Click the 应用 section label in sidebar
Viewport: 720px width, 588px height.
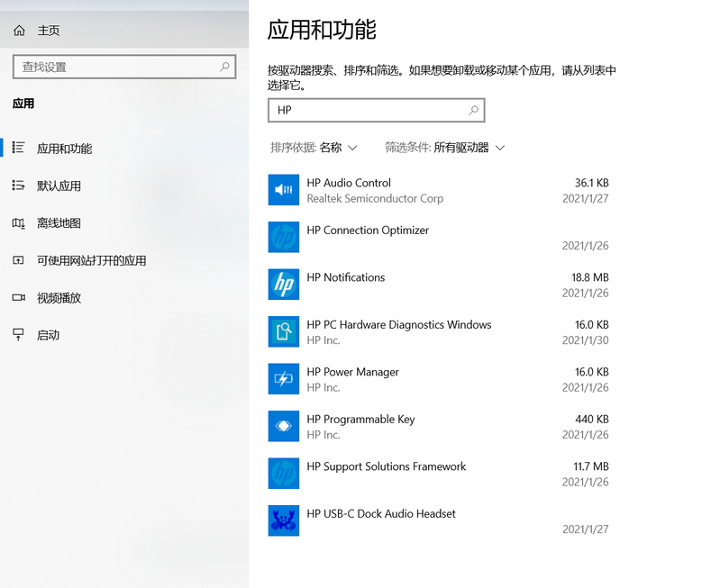pyautogui.click(x=23, y=104)
